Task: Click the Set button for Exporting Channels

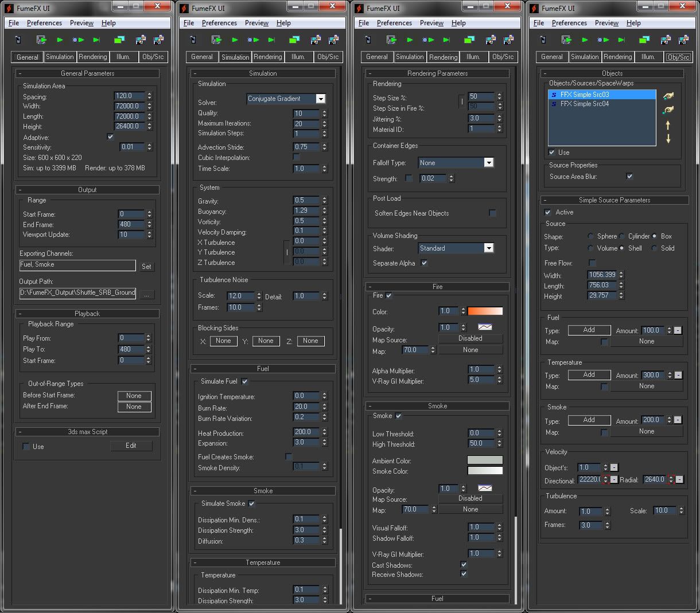Action: click(146, 266)
